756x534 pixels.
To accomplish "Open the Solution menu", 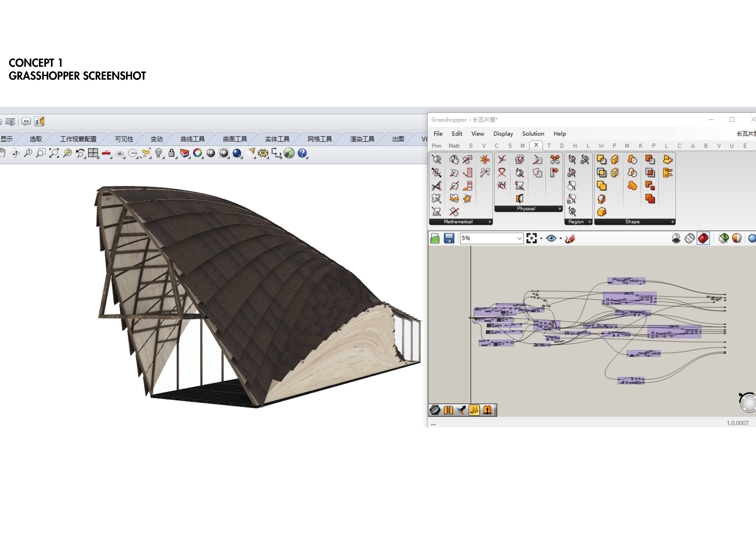I will pyautogui.click(x=533, y=133).
